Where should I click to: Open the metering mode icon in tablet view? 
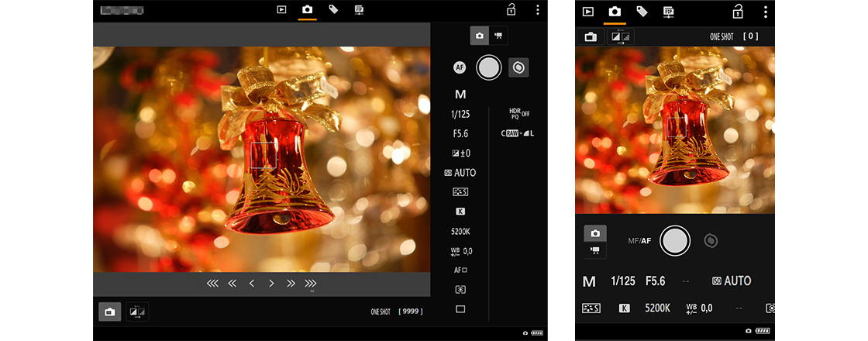pyautogui.click(x=460, y=289)
